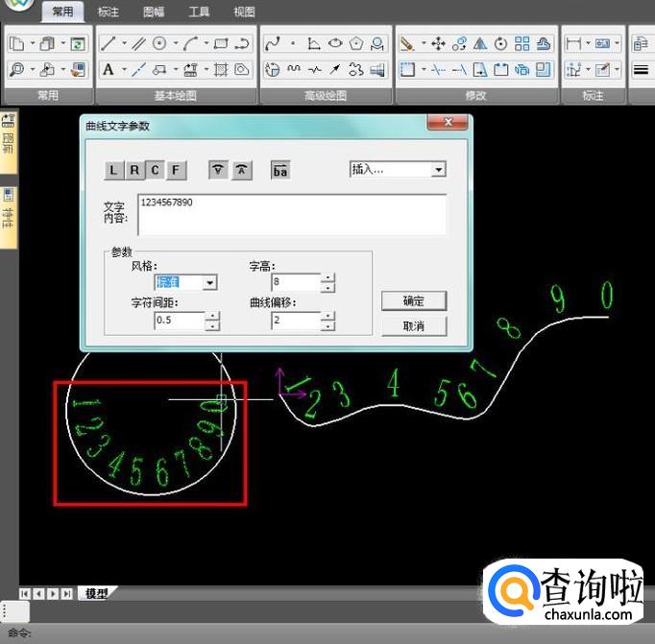Select the Arc drawing tool
Viewport: 655px width, 644px height.
pyautogui.click(x=190, y=43)
